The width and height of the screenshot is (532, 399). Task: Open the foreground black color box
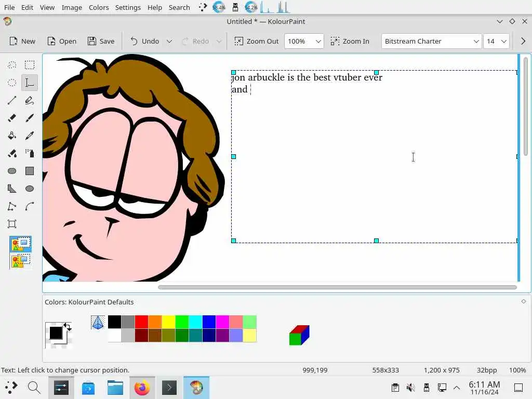pos(56,333)
